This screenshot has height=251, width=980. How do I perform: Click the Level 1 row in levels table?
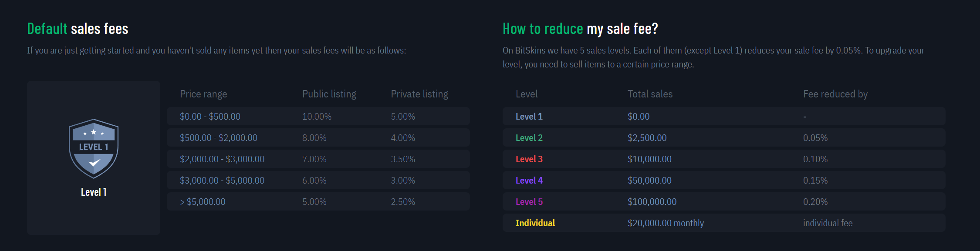[x=529, y=117]
